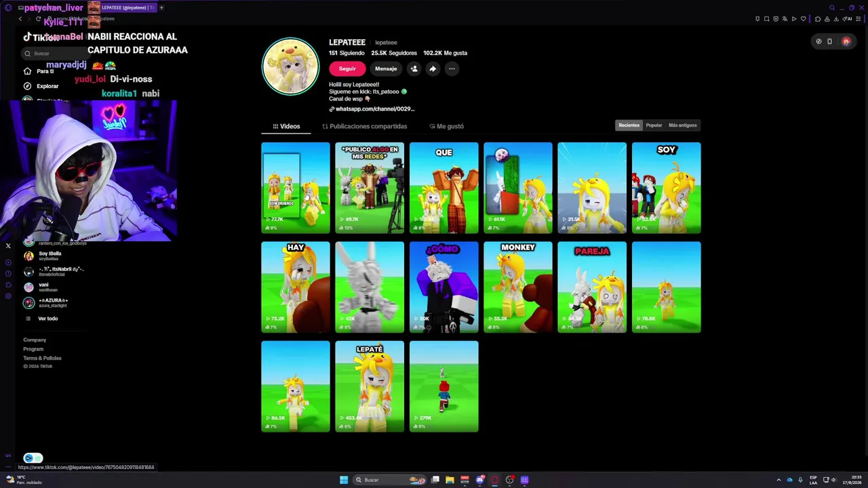Open the account avatar in floating pill
This screenshot has height=488, width=868.
(846, 41)
